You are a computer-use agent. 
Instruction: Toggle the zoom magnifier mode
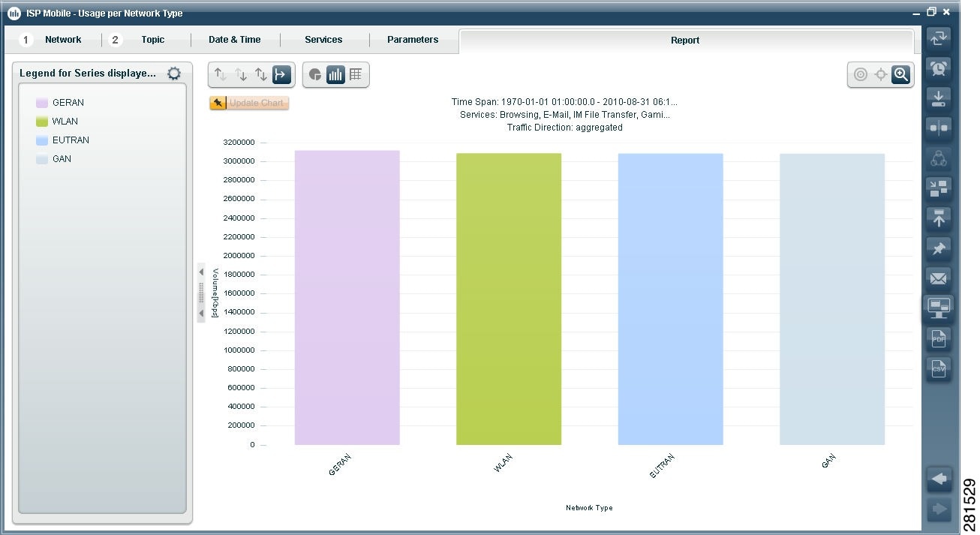point(900,74)
